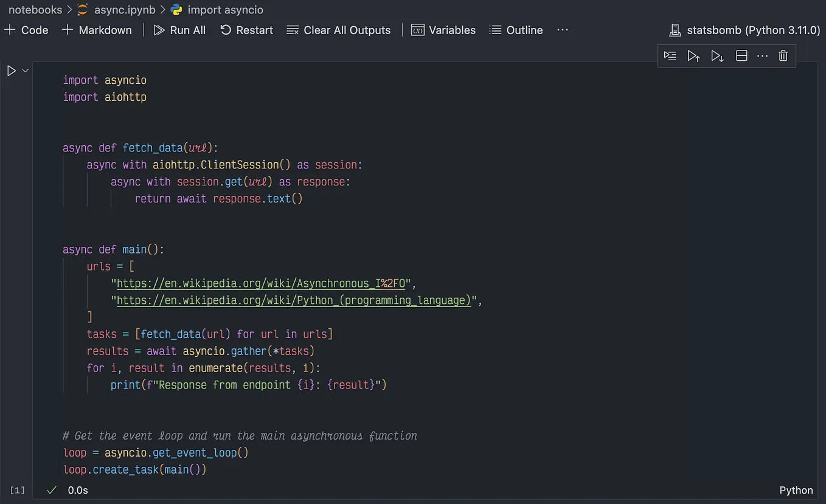826x504 pixels.
Task: Open the notebooks folder breadcrumb
Action: click(x=35, y=10)
